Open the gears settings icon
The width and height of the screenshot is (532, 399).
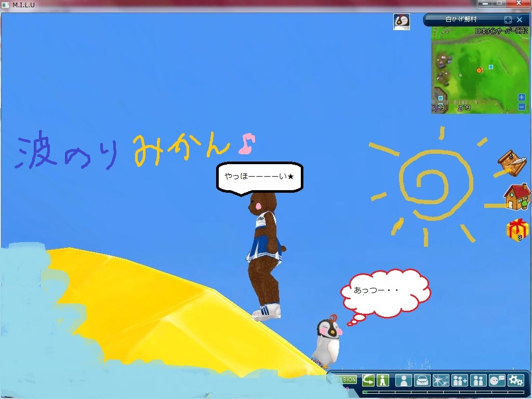[x=515, y=380]
